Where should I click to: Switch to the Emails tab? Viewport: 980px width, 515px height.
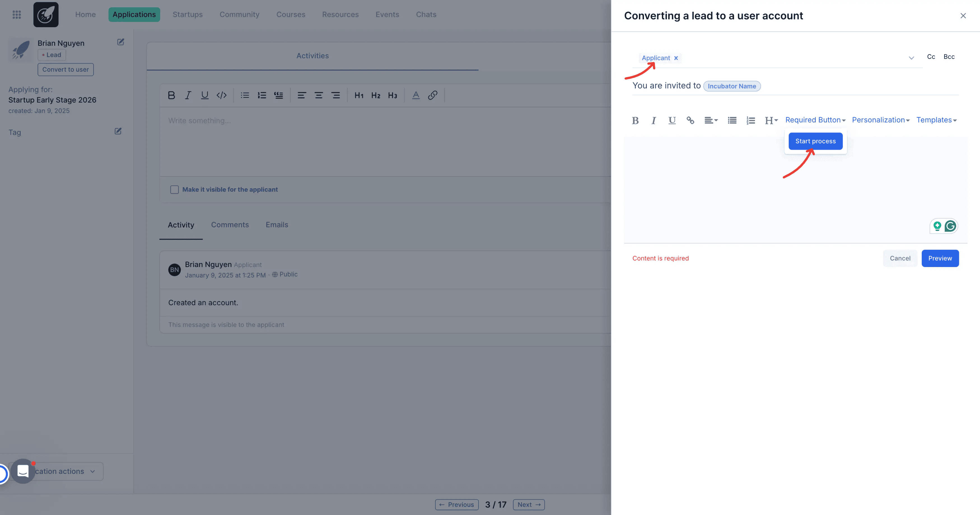[277, 224]
